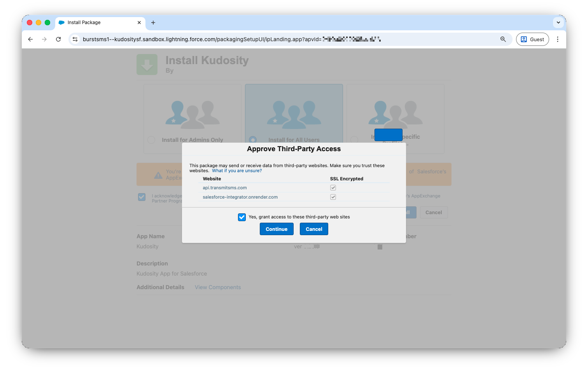The width and height of the screenshot is (588, 377).
Task: Click the Guest profile button
Action: [532, 39]
